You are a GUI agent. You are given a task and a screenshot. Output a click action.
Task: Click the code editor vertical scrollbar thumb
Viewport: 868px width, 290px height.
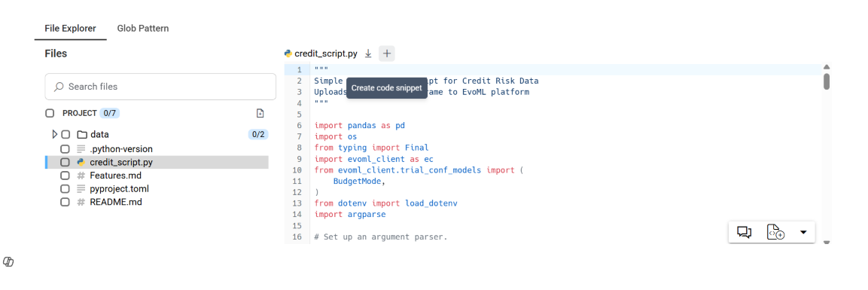pos(827,80)
